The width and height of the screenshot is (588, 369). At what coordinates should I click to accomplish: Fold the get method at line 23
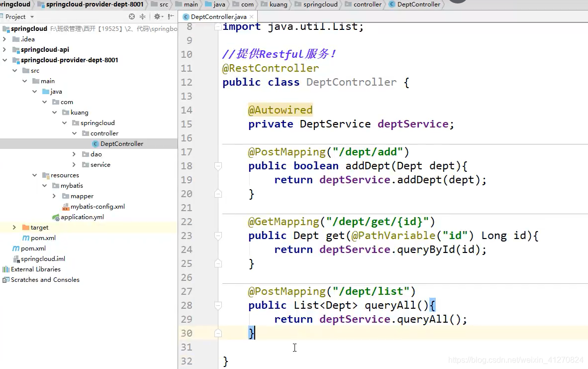point(218,236)
